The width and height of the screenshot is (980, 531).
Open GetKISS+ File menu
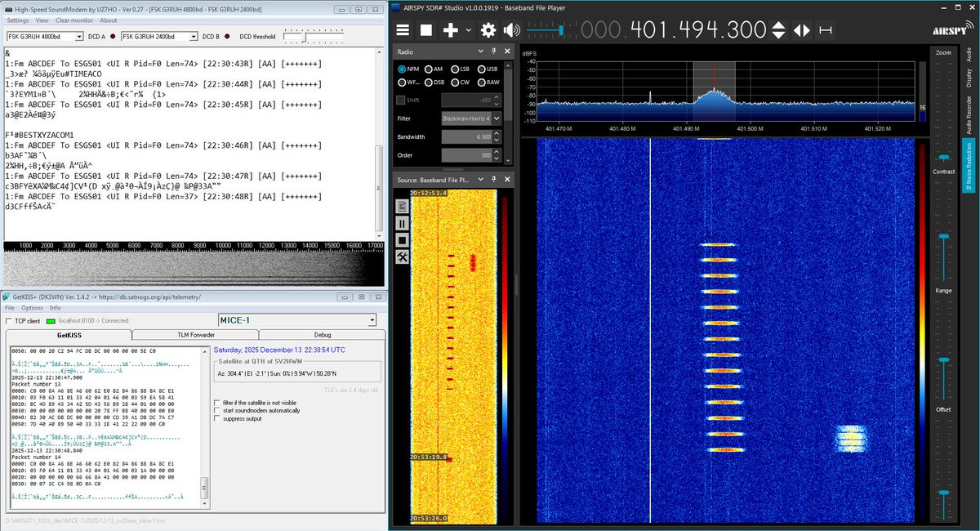pos(10,308)
